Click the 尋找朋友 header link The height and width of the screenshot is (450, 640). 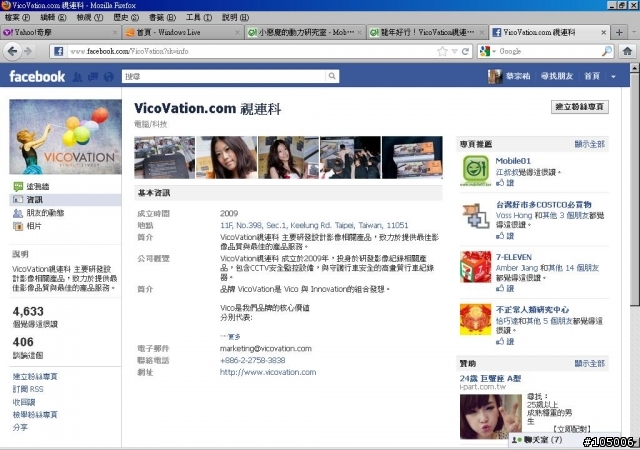(557, 76)
